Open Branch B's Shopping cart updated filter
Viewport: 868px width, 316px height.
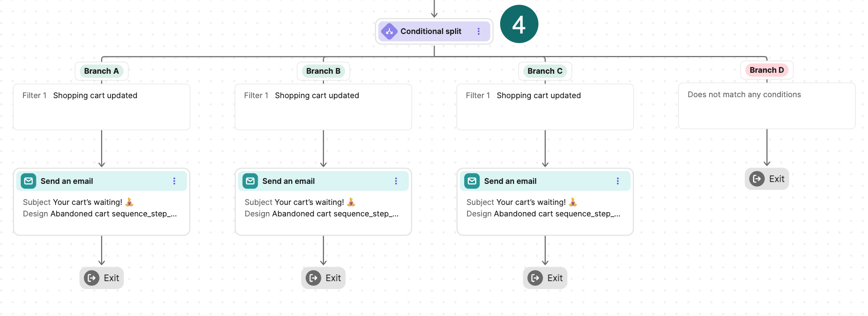(x=323, y=106)
